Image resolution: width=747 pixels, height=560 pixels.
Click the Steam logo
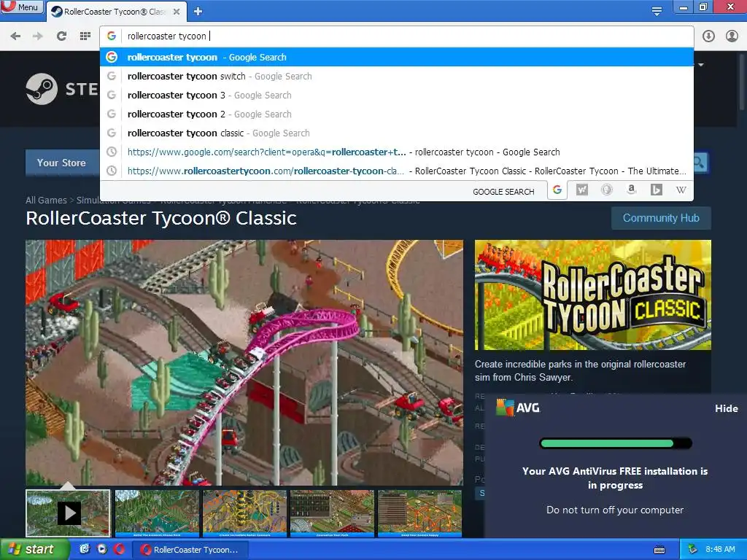[62, 89]
